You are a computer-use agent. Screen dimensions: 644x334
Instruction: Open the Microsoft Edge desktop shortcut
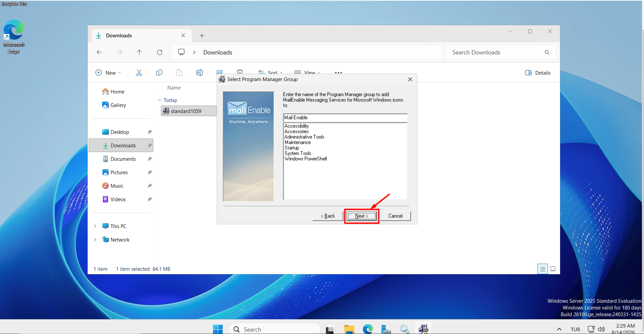point(13,37)
